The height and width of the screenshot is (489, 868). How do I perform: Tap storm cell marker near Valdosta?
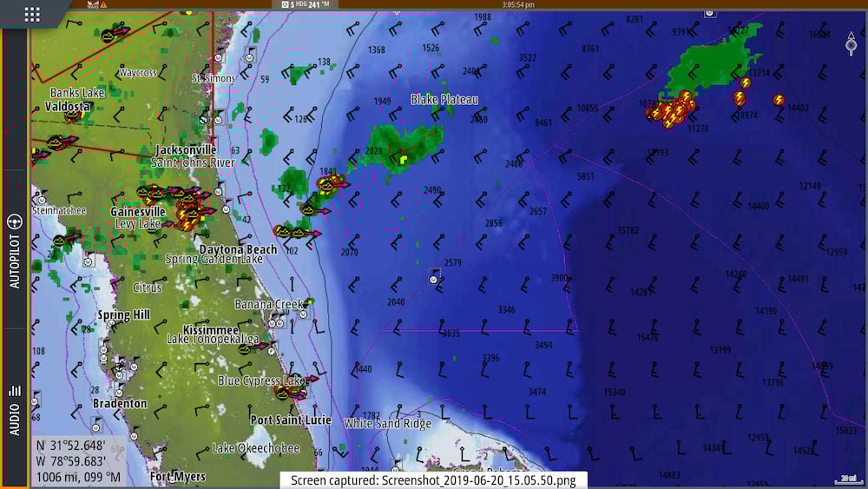(x=58, y=142)
